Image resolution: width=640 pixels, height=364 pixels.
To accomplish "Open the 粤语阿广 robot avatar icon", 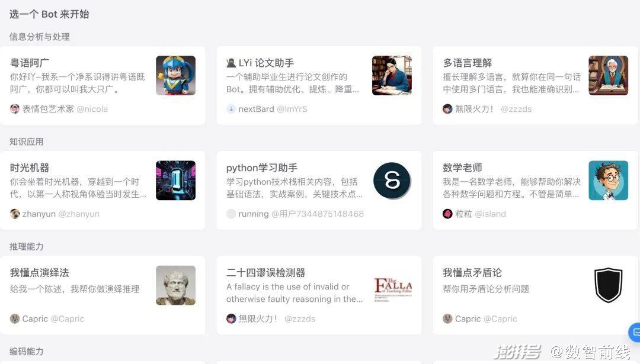I will (175, 75).
